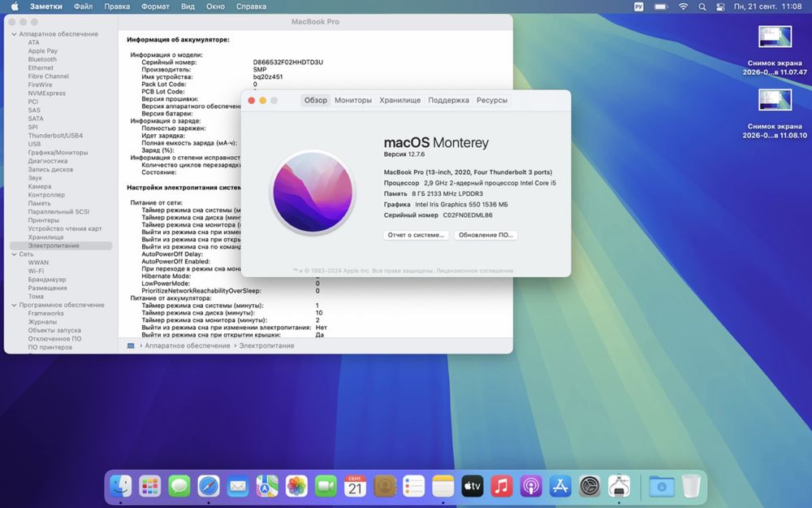
Task: Click the Обновление ПО button
Action: (x=486, y=236)
